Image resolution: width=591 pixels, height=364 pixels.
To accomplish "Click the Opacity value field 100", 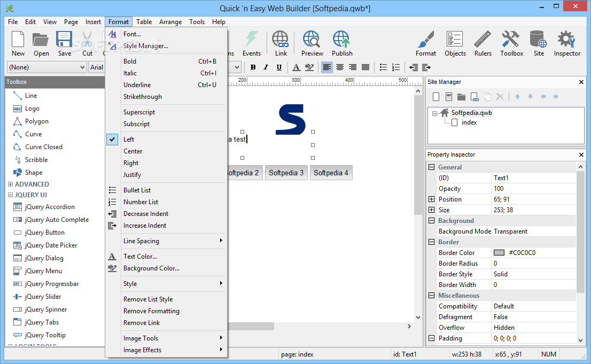I will pyautogui.click(x=534, y=189).
